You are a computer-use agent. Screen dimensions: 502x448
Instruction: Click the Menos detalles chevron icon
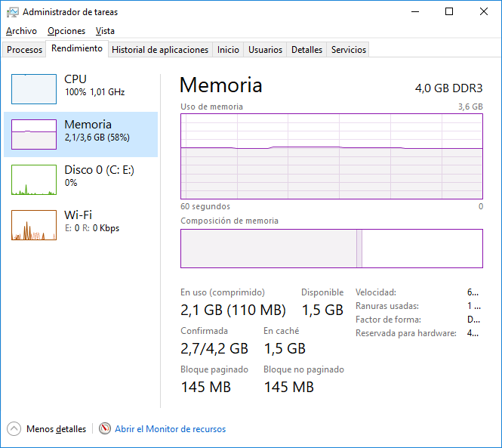14,428
